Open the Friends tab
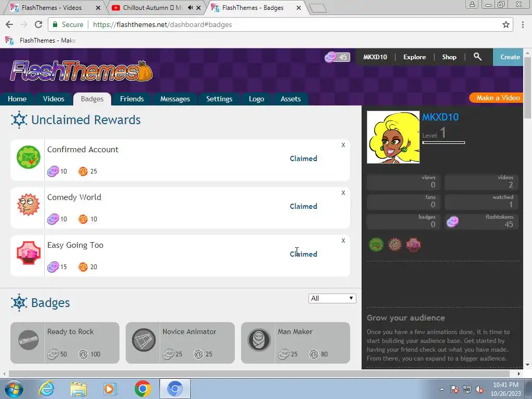This screenshot has width=532, height=399. click(132, 99)
